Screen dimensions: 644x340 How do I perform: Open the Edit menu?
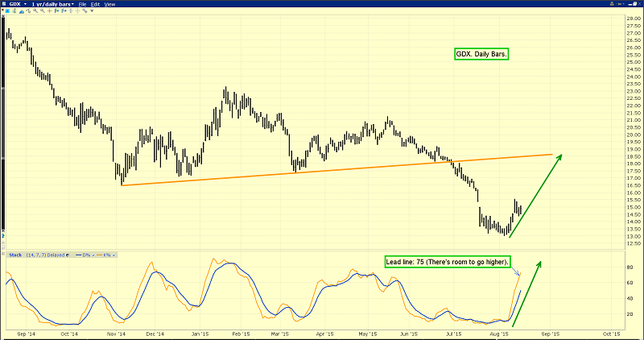(96, 4)
